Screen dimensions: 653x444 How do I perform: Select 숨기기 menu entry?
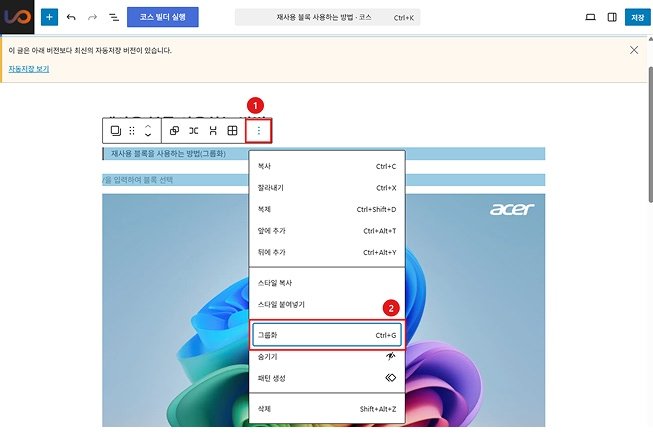[x=327, y=357]
